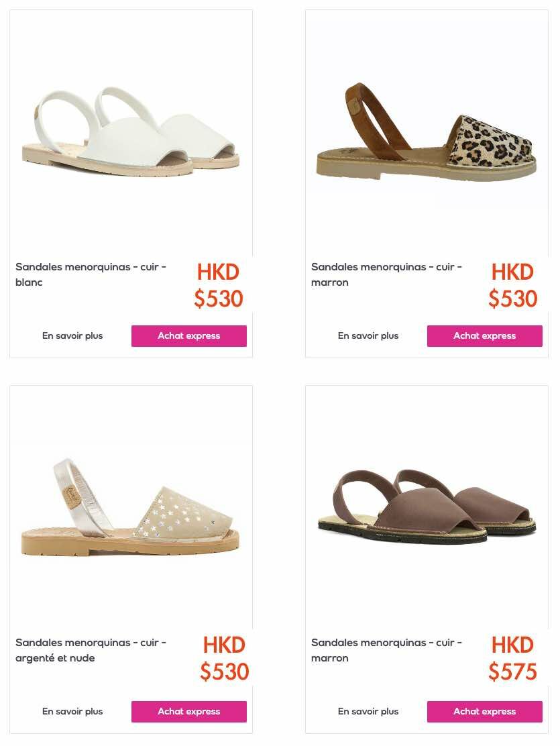The image size is (560, 746).
Task: Click the HKD $530 price of star sandals
Action: (x=224, y=659)
